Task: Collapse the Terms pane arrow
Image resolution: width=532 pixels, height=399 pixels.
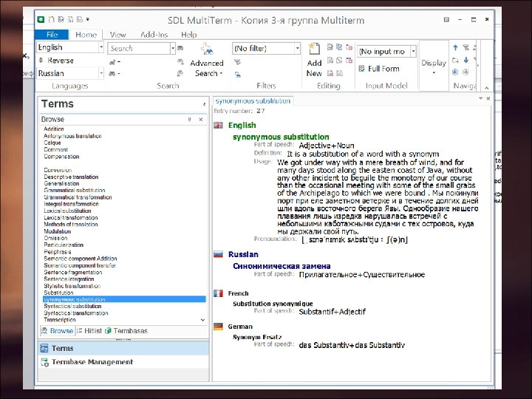Action: point(204,104)
